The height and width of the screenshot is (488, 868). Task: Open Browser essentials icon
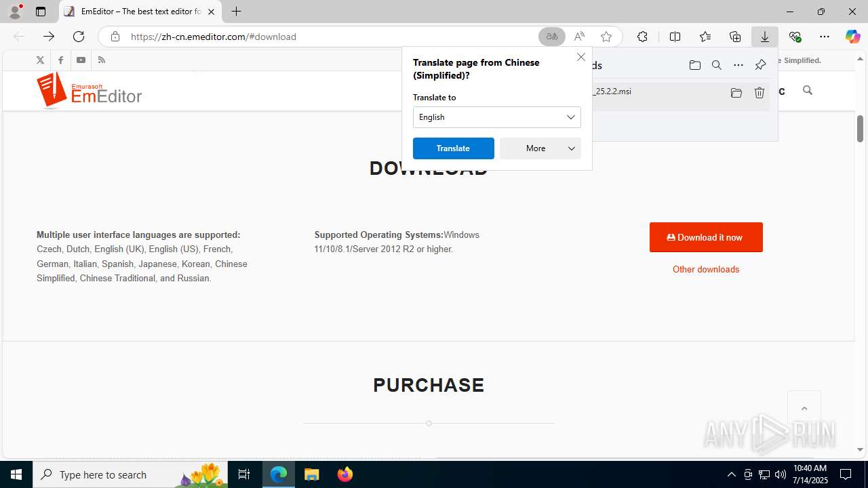[x=795, y=37]
